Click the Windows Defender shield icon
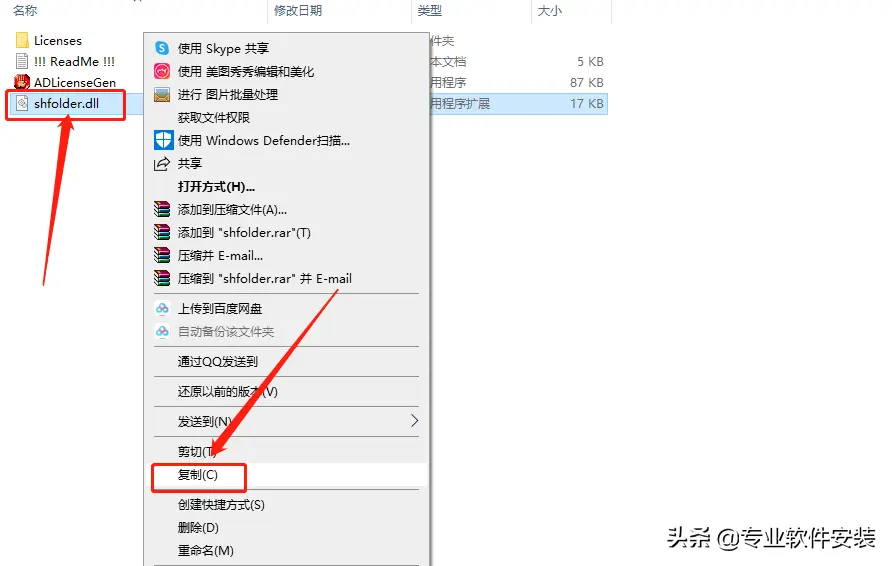 (163, 140)
